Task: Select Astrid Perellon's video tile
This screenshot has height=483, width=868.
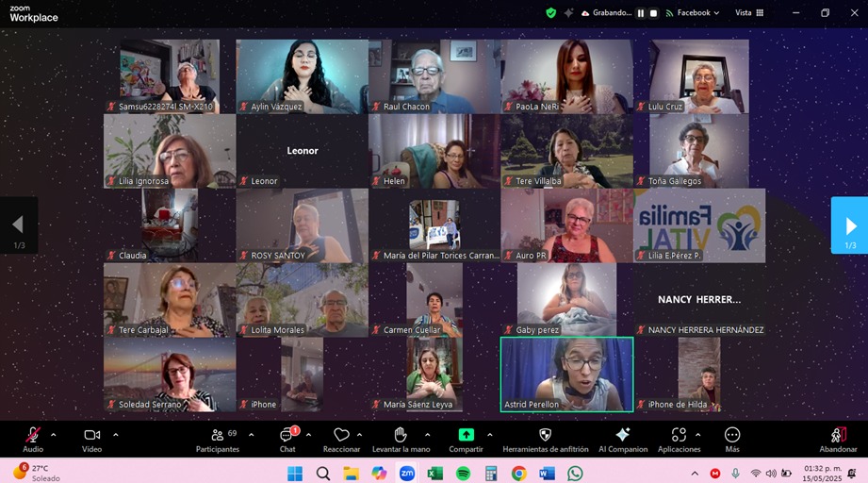Action: [566, 374]
